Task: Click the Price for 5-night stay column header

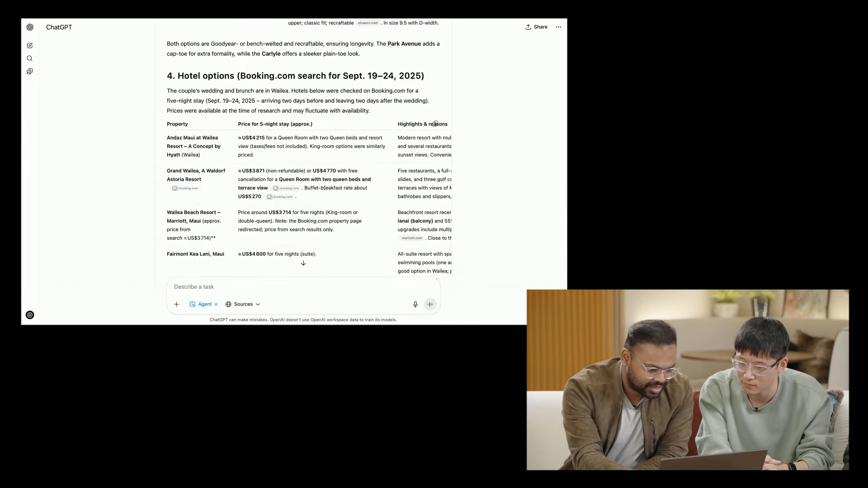Action: point(275,124)
